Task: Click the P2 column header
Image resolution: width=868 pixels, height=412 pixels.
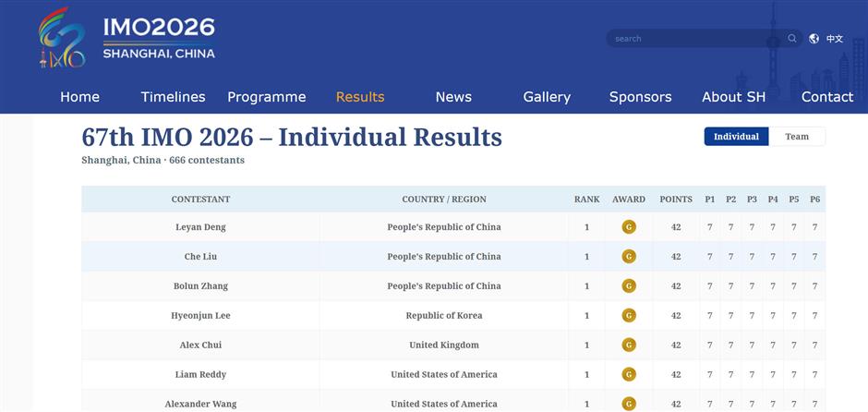Action: (x=730, y=200)
